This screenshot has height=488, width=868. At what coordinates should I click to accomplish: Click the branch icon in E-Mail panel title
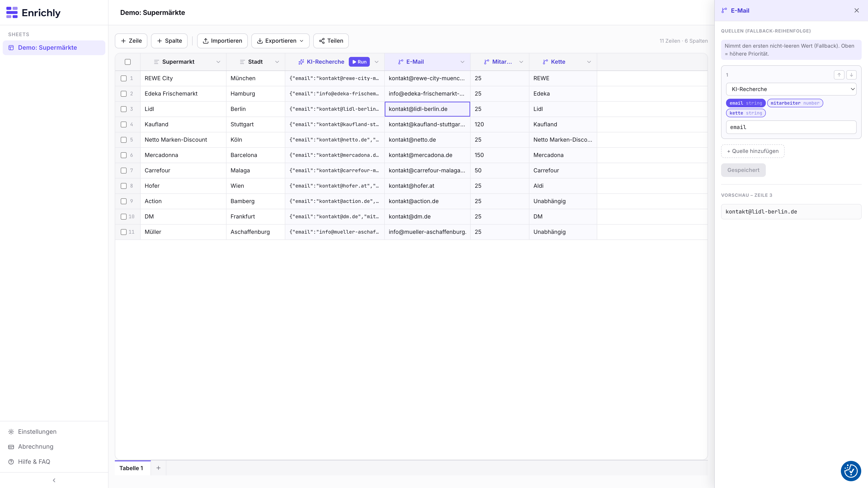pyautogui.click(x=724, y=10)
